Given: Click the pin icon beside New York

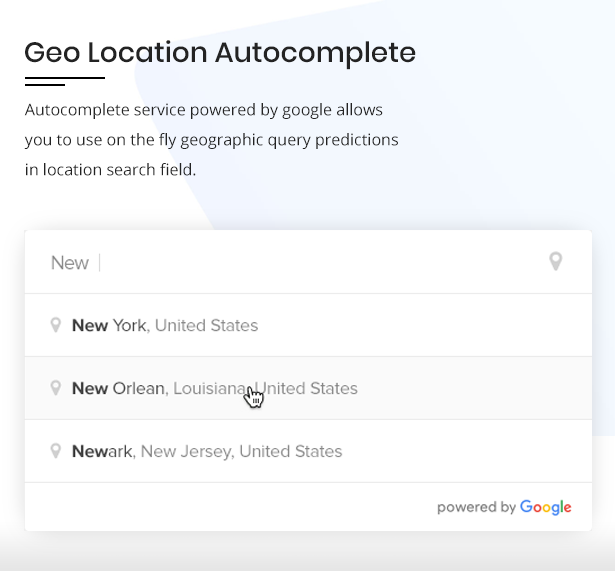Looking at the screenshot, I should coord(56,325).
